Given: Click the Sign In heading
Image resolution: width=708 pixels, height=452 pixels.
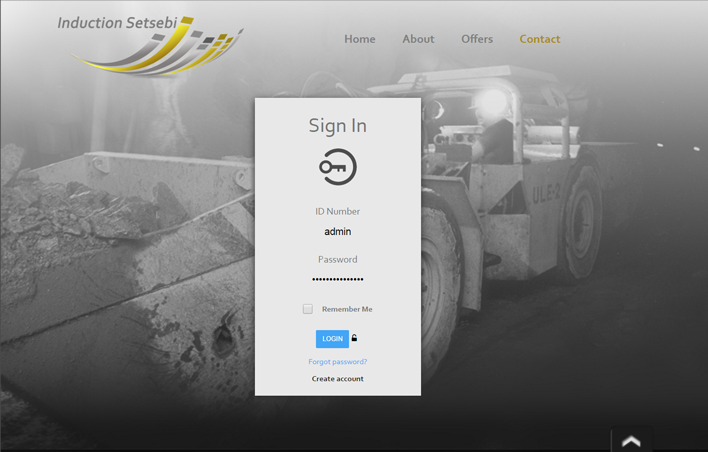Looking at the screenshot, I should (x=337, y=126).
